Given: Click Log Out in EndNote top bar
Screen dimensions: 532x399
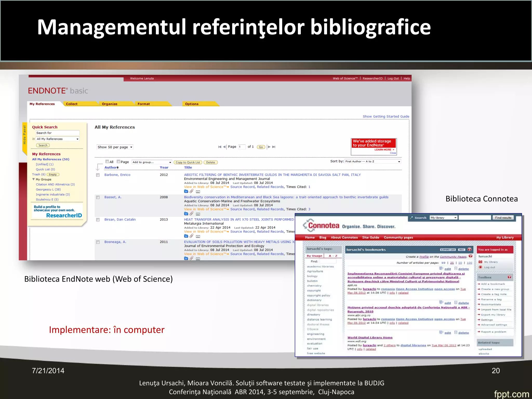Looking at the screenshot, I should point(393,78).
